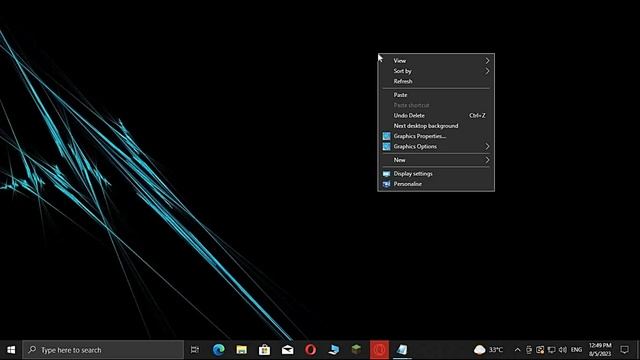The height and width of the screenshot is (360, 640).
Task: Open the volume control in the tray
Action: [x=563, y=350]
